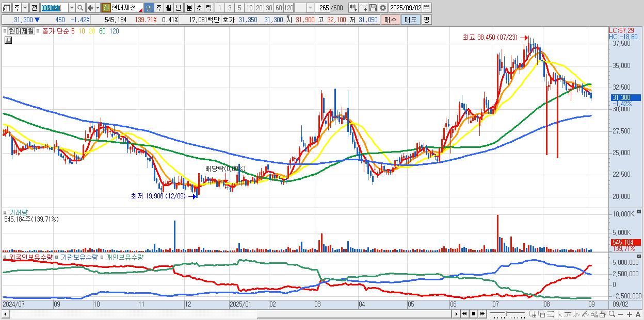This screenshot has height=320, width=644.
Task: Select interval 120 button
Action: coord(288,8)
